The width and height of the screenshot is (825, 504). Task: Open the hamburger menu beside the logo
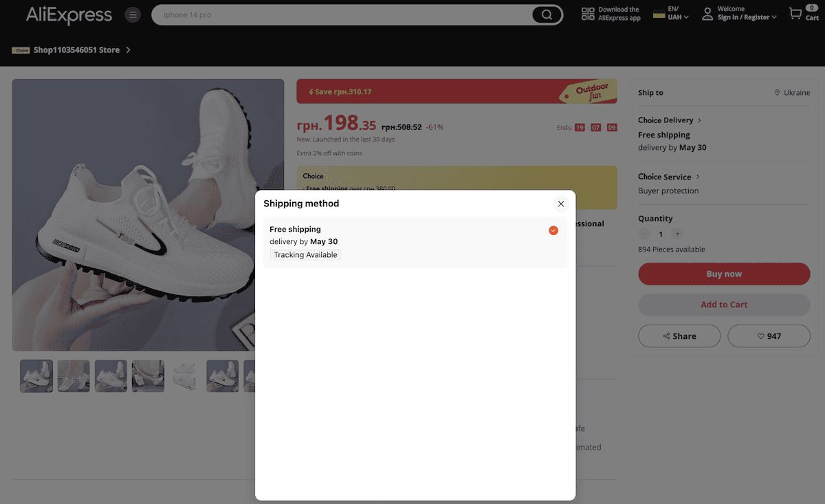pos(133,14)
